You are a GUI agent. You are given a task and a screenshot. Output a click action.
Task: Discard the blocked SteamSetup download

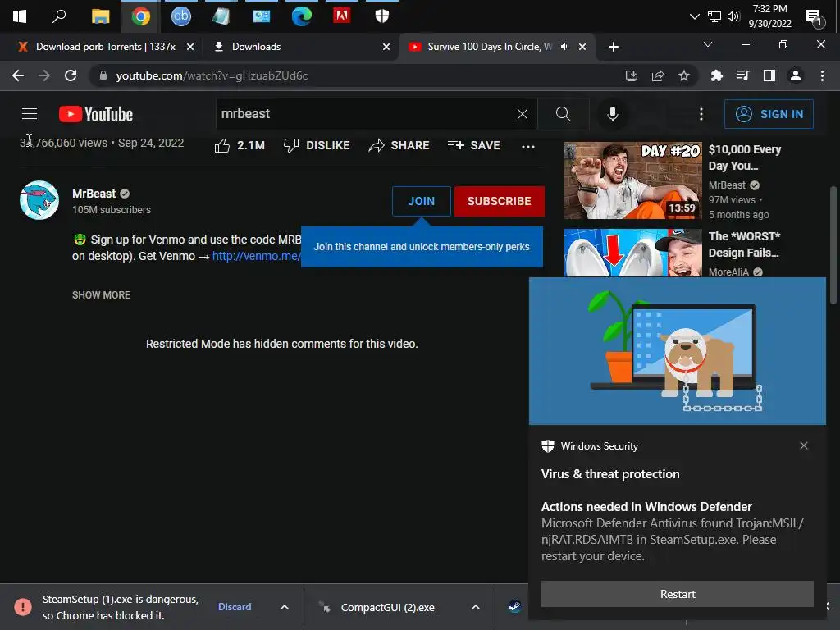(235, 607)
